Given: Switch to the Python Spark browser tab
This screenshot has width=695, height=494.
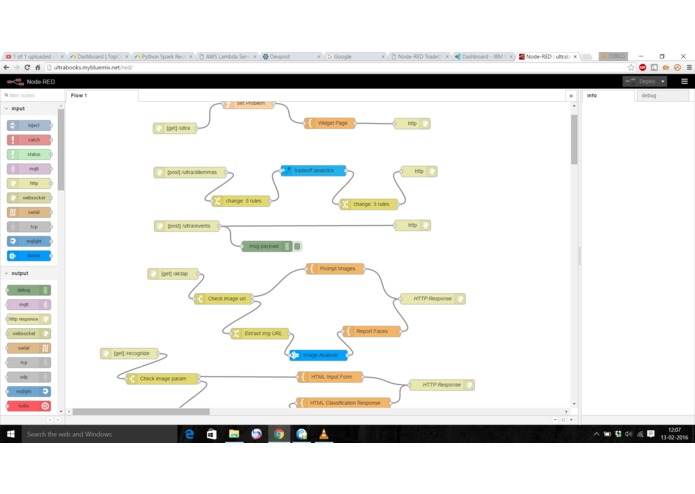Looking at the screenshot, I should point(163,57).
